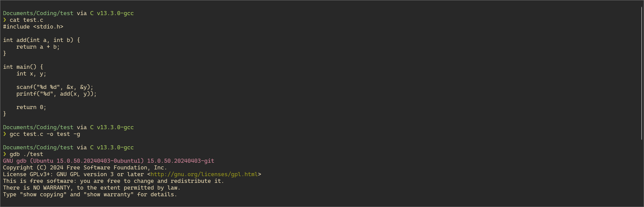The image size is (644, 207).
Task: Click the pink GNU gdb version line
Action: point(109,161)
